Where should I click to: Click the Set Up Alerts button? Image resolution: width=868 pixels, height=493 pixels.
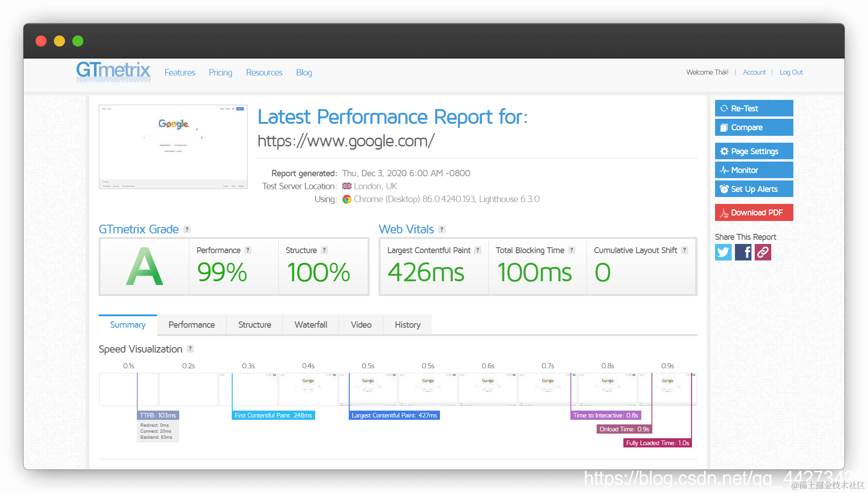point(754,189)
